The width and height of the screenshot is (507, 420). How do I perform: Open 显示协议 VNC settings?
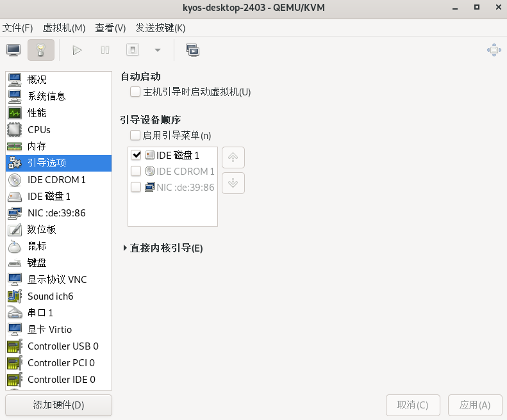(59, 279)
